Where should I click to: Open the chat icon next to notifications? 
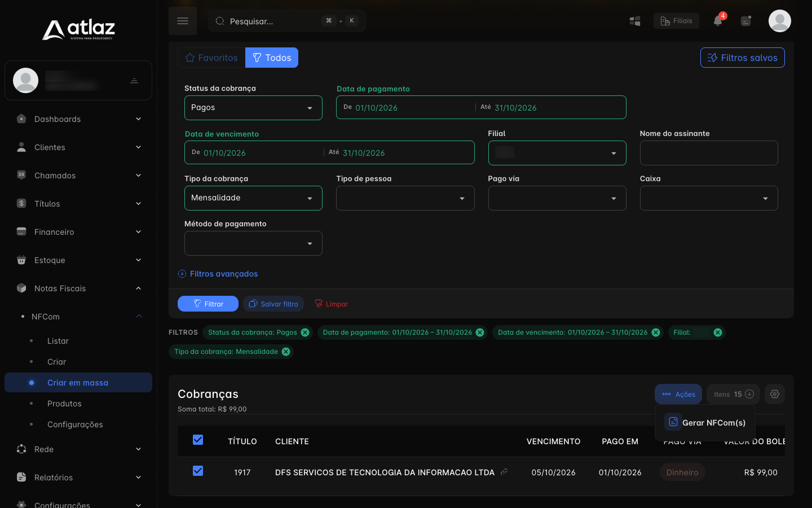point(746,21)
